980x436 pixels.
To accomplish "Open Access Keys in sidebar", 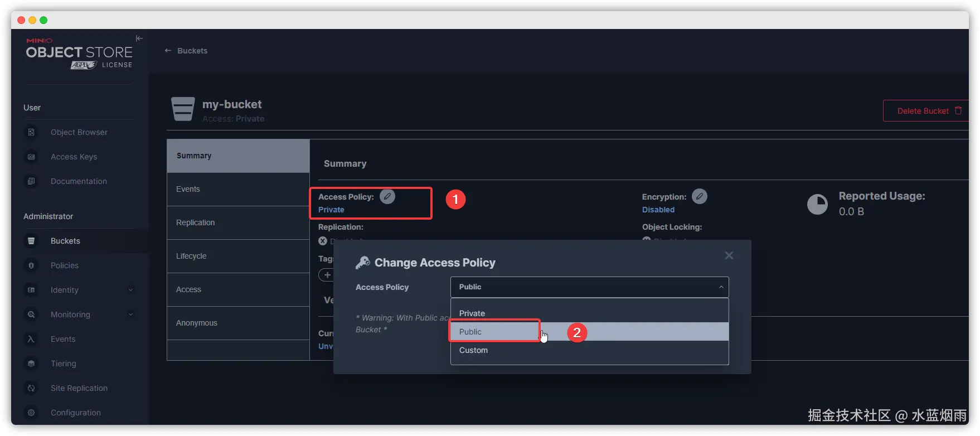I will [74, 157].
